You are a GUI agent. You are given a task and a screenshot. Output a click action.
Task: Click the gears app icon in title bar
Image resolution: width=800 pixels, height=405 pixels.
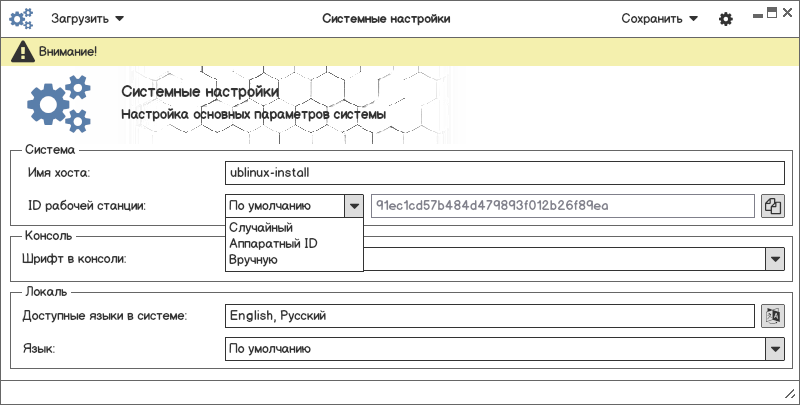(21, 19)
